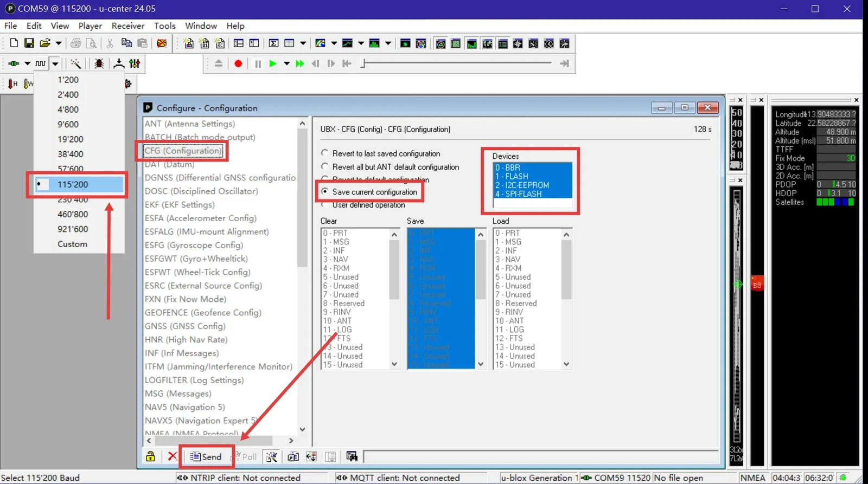Image resolution: width=868 pixels, height=484 pixels.
Task: Click the debug bug icon
Action: [x=99, y=63]
